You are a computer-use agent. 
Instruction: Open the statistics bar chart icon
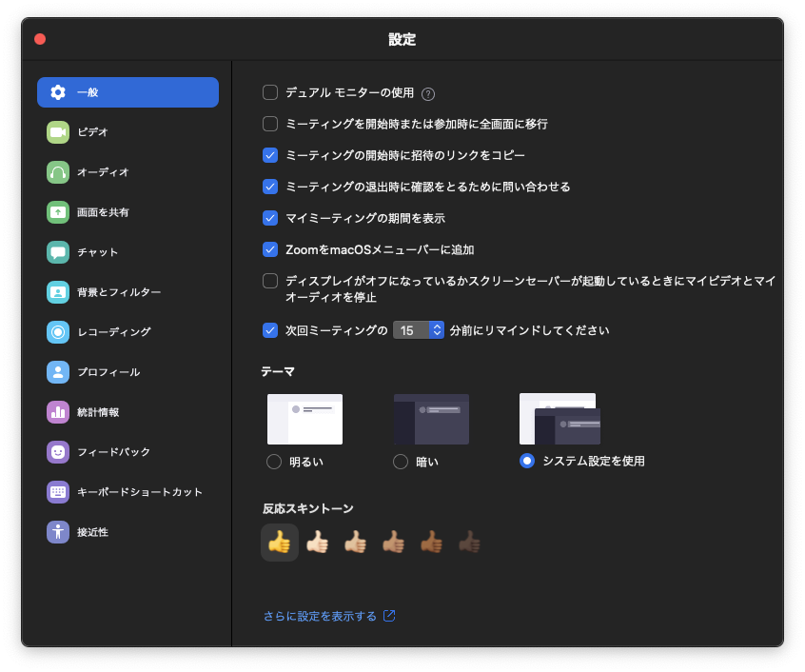tap(58, 412)
